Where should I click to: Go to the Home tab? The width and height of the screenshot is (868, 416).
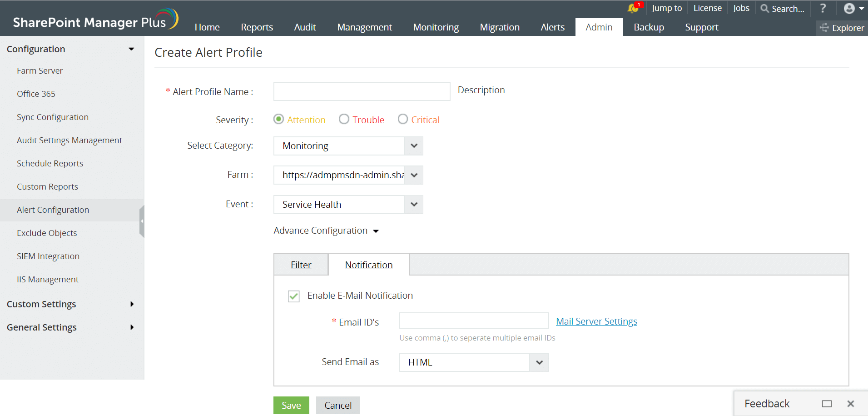click(x=207, y=27)
